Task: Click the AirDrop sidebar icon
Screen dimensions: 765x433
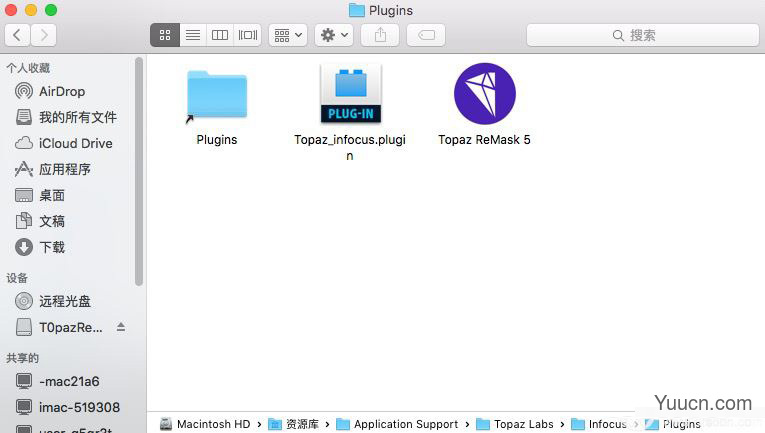Action: 24,91
